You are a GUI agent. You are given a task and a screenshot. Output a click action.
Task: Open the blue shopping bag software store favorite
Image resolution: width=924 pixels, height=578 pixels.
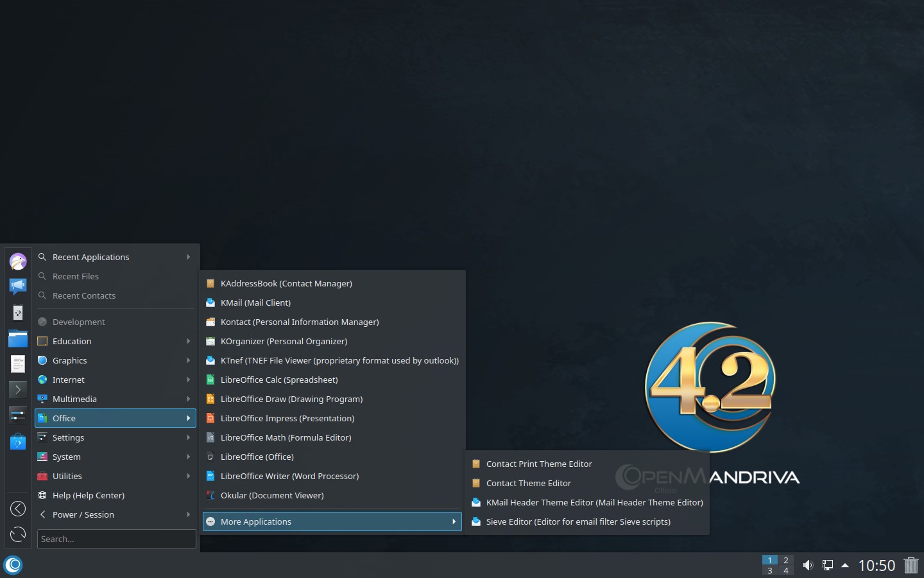(18, 442)
